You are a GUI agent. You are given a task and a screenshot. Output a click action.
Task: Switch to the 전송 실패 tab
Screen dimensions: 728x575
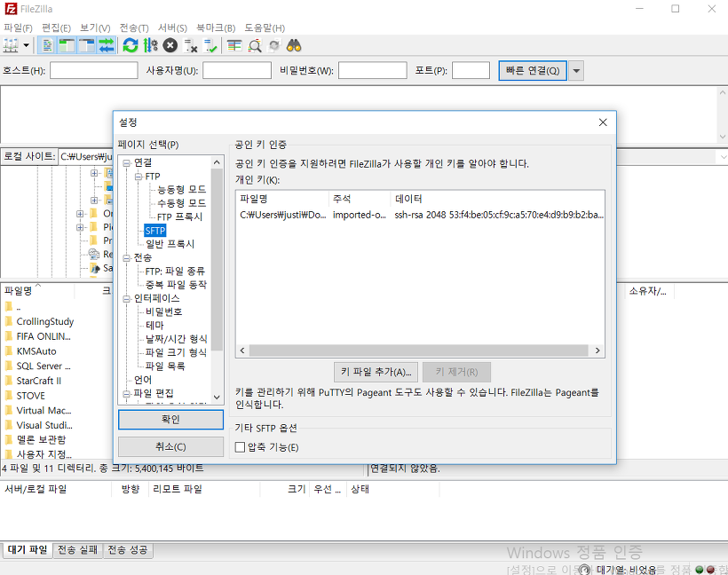point(77,550)
